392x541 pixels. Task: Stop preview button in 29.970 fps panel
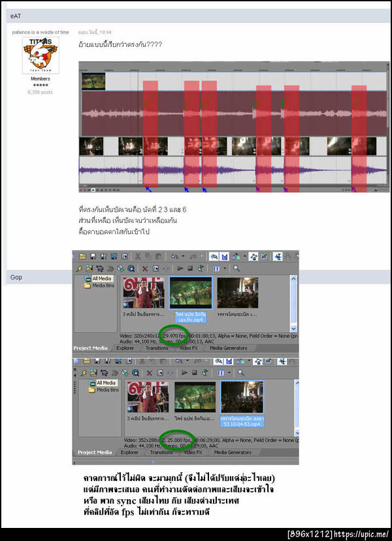(191, 269)
